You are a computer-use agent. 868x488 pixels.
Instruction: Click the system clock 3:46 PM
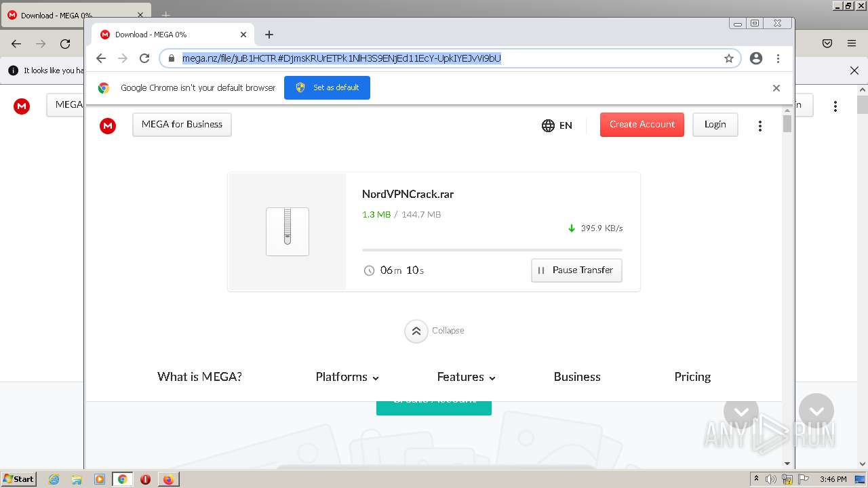point(833,479)
